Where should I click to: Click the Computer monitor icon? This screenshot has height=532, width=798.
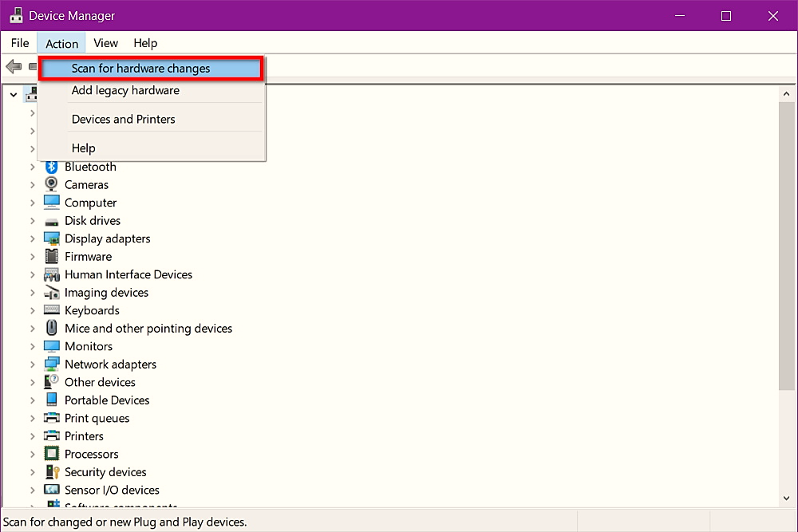click(x=51, y=203)
